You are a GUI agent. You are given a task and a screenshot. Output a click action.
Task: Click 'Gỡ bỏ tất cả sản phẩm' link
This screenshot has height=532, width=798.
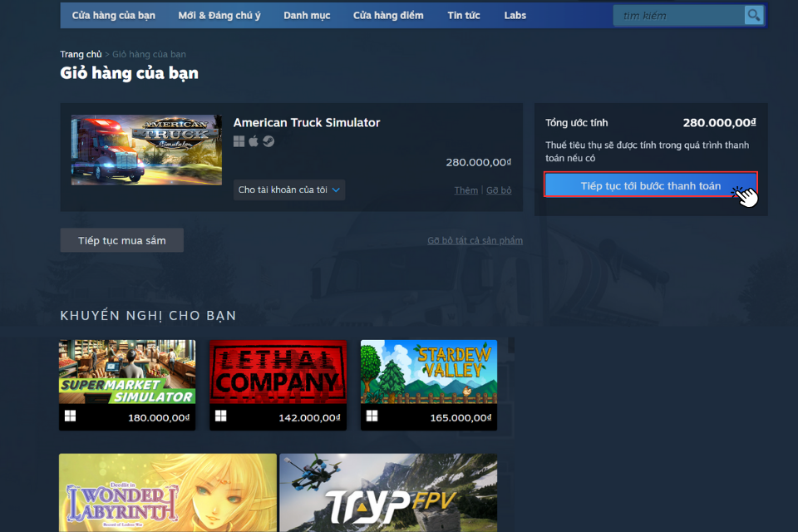coord(475,240)
